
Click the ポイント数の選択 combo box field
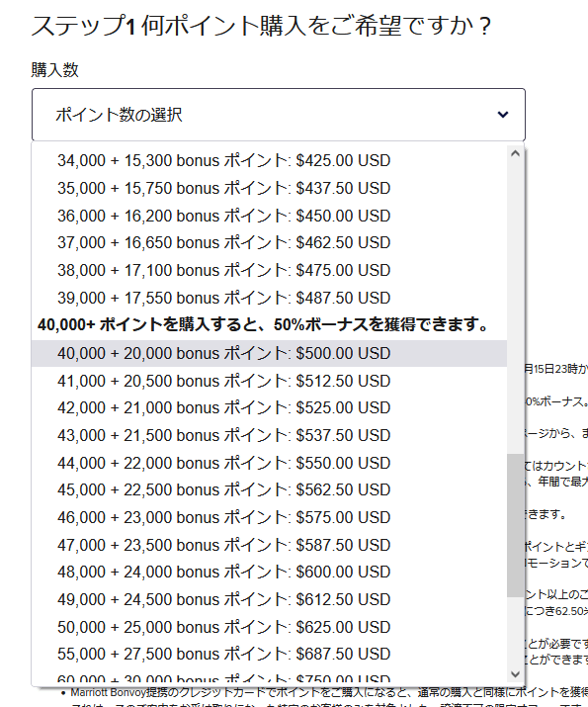pos(279,115)
